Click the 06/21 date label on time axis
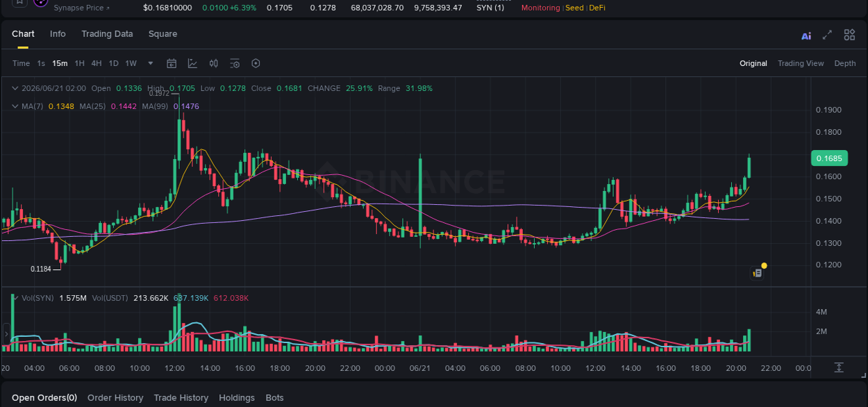Screen dimensions: 868x407 coord(420,368)
